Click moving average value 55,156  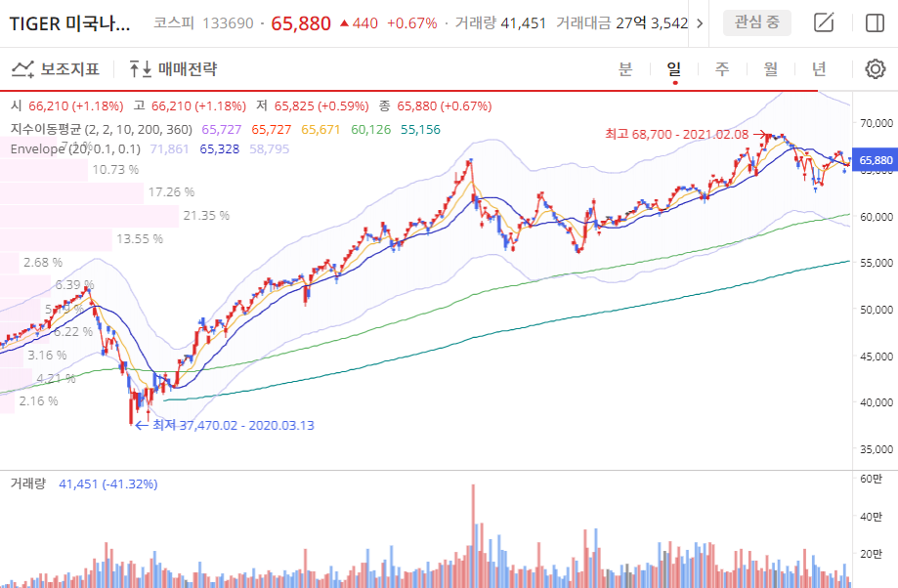(x=420, y=129)
